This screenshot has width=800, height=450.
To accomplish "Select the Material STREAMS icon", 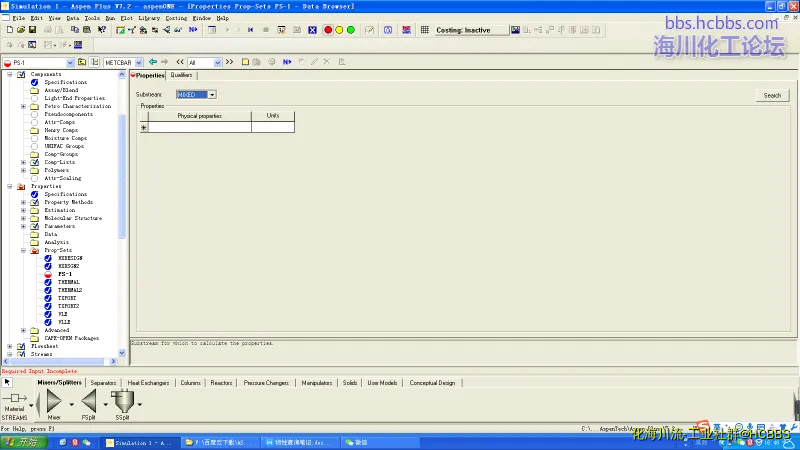I will [x=14, y=398].
